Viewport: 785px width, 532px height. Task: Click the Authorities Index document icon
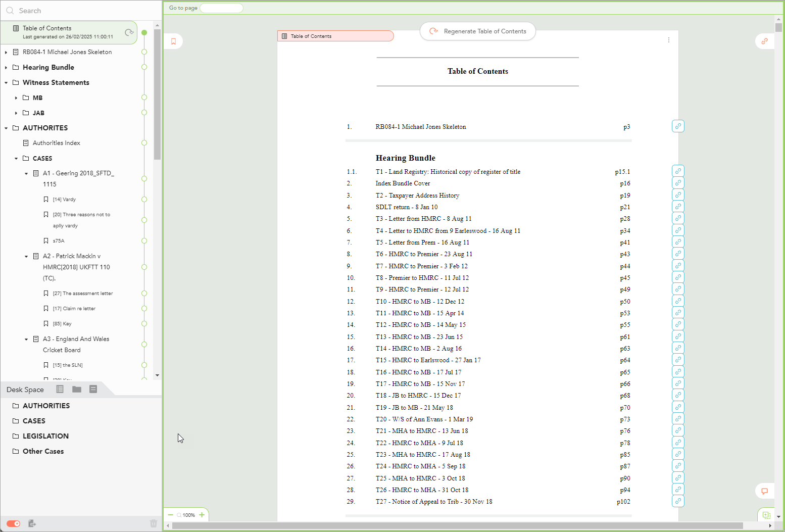[x=26, y=143]
